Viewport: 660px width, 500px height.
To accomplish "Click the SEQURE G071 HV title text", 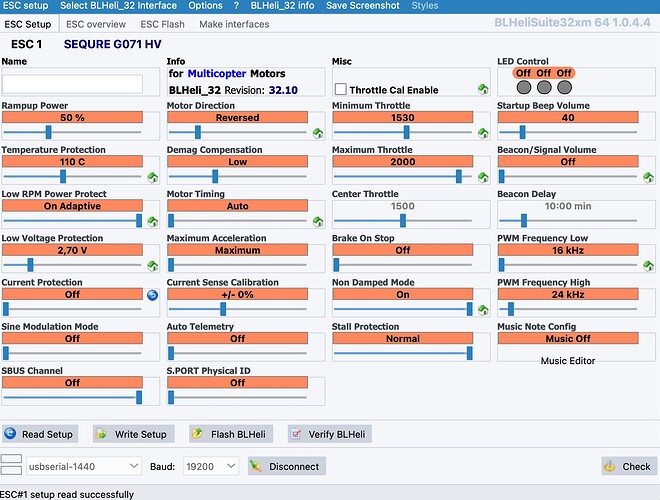I will click(112, 44).
